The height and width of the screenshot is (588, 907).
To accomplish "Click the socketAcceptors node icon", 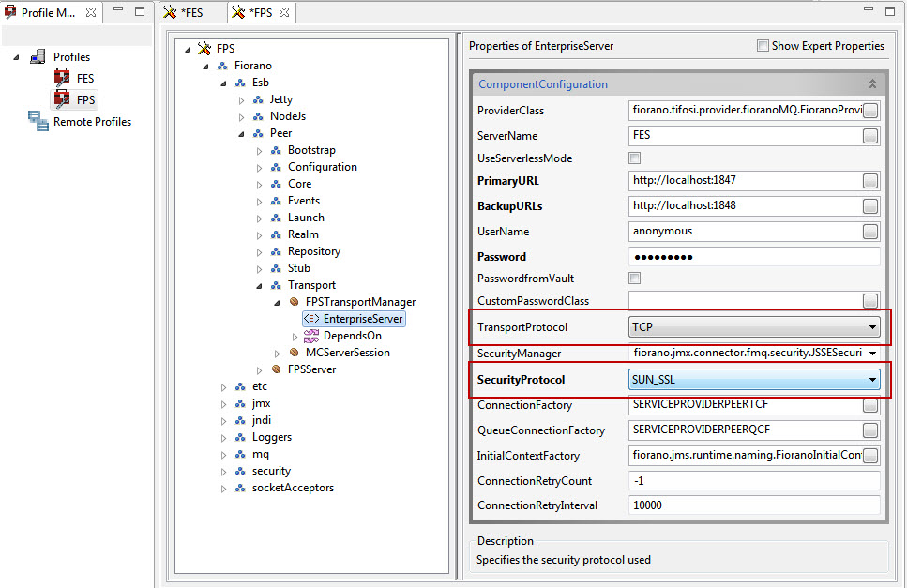I will [x=240, y=488].
